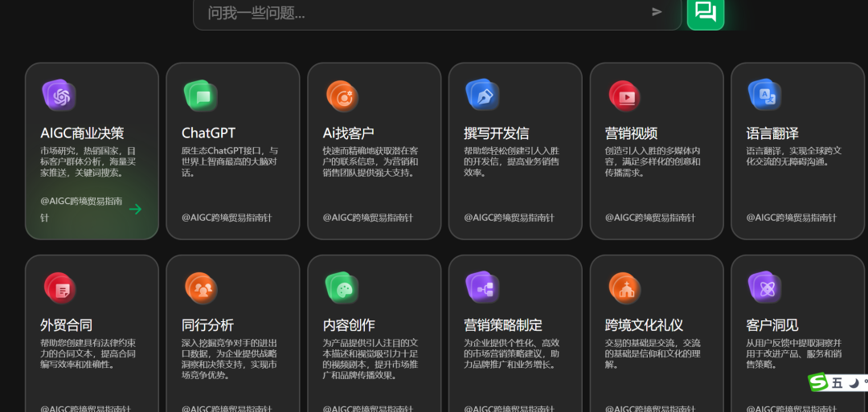868x412 pixels.
Task: Open the orange 跨境文化礼仪 icon
Action: coord(624,287)
